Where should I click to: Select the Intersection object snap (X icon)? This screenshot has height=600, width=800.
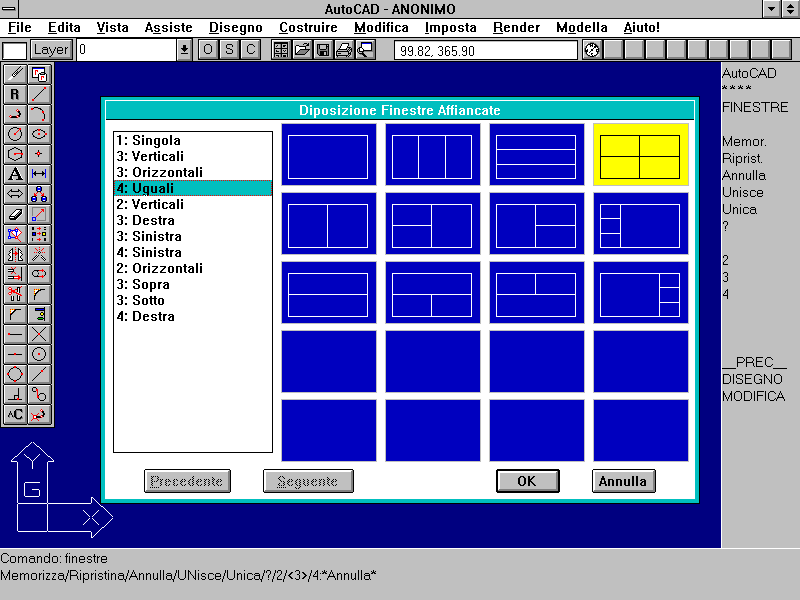tap(39, 334)
